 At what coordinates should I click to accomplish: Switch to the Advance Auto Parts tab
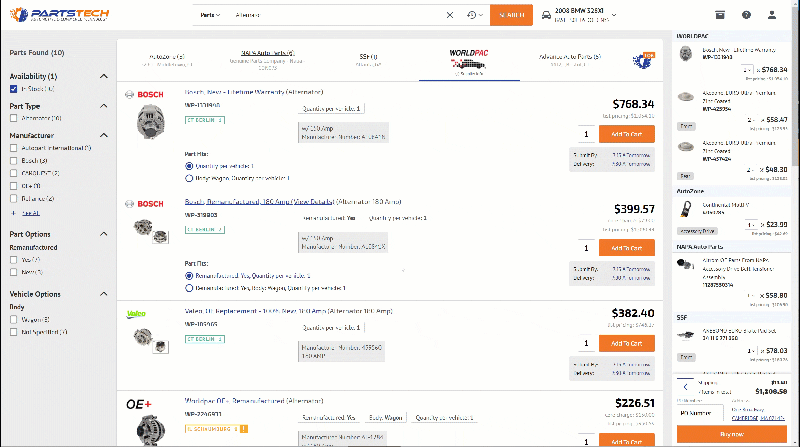tap(570, 60)
